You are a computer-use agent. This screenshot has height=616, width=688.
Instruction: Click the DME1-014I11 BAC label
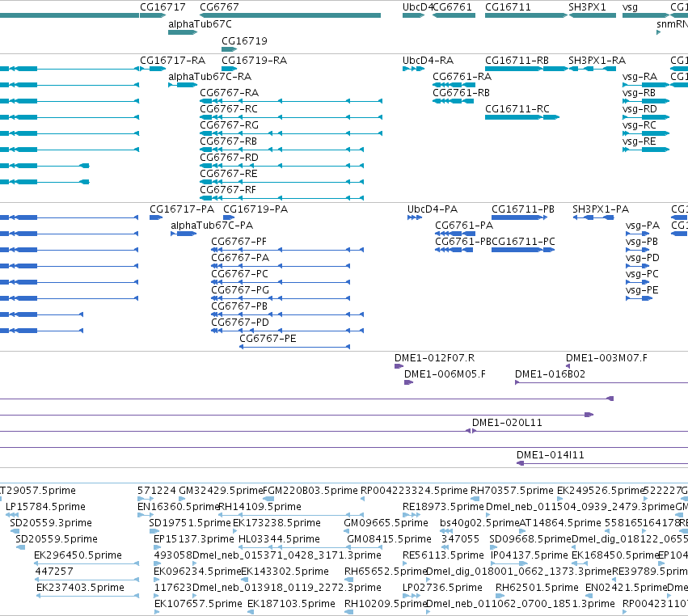tap(551, 455)
